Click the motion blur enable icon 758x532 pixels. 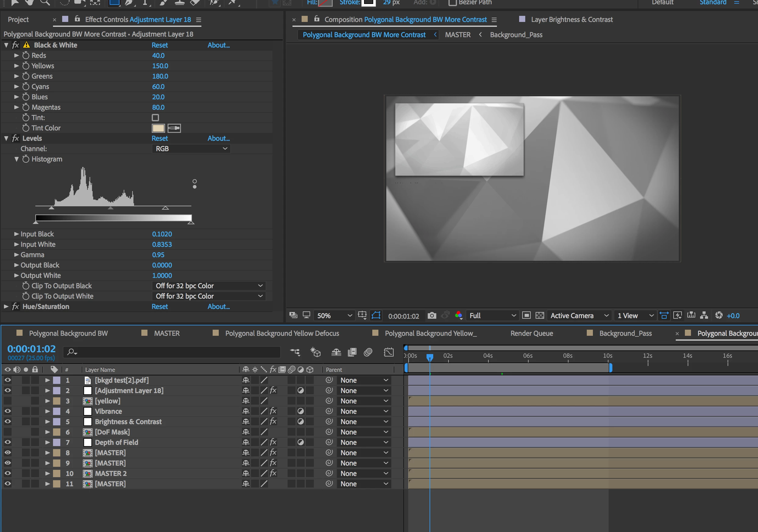pyautogui.click(x=368, y=352)
